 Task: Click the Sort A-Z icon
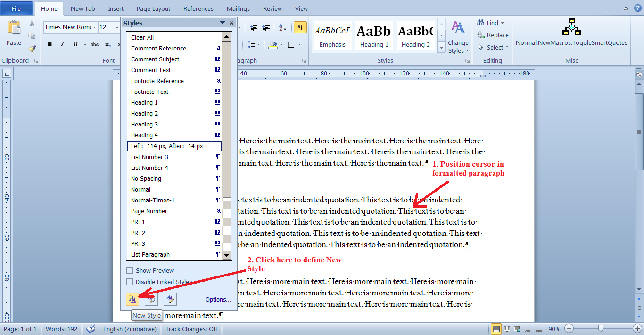pyautogui.click(x=282, y=27)
